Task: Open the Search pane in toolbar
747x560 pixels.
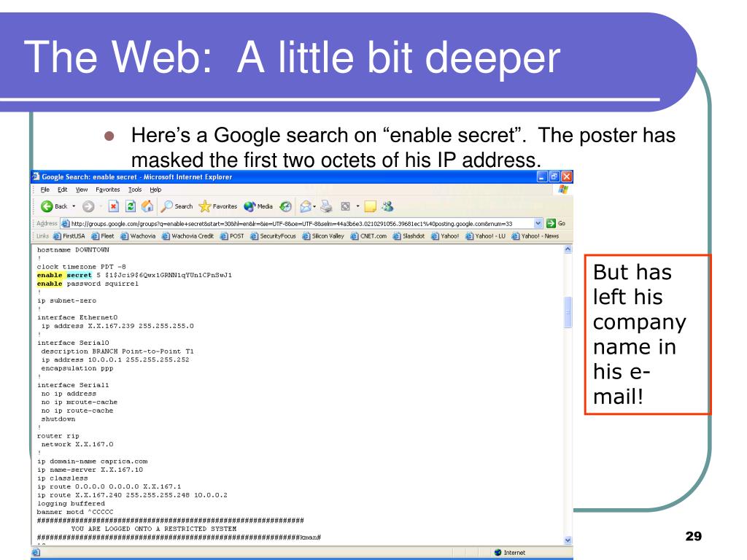Action: pos(177,206)
